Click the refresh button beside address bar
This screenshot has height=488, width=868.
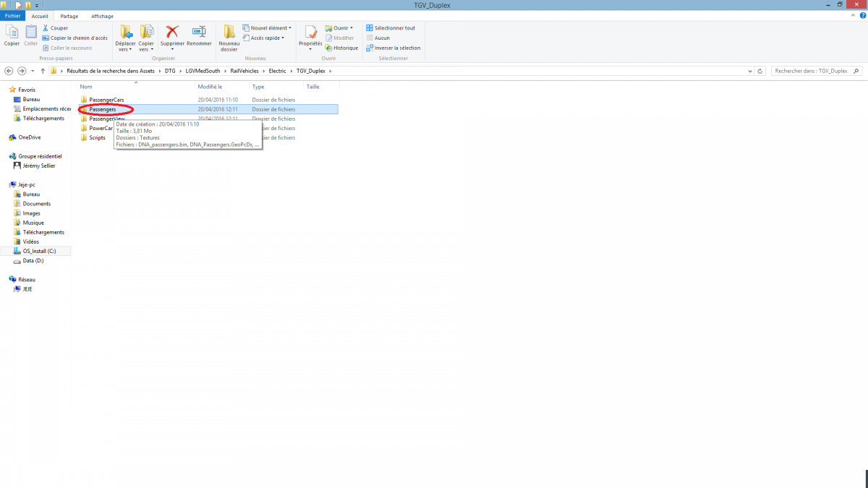[x=760, y=71]
